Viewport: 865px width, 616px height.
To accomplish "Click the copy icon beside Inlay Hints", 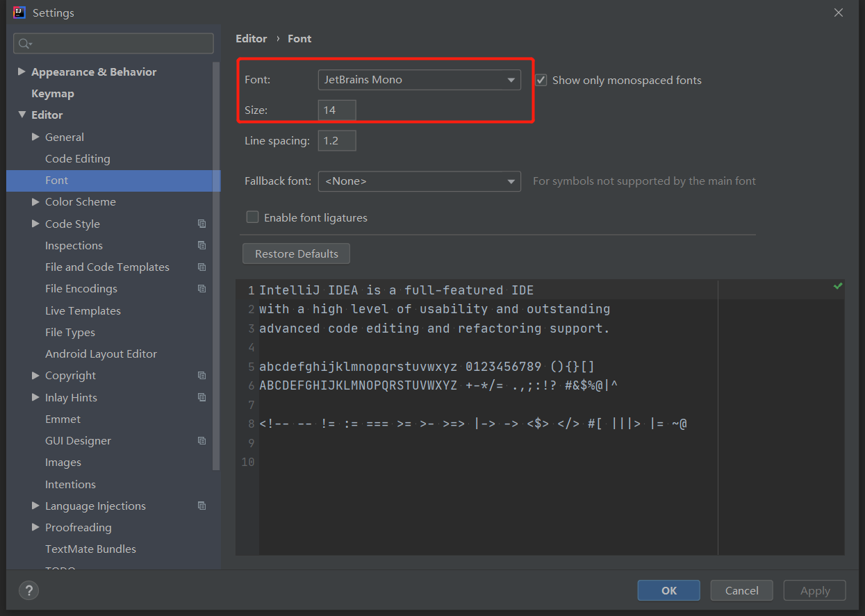I will point(201,397).
